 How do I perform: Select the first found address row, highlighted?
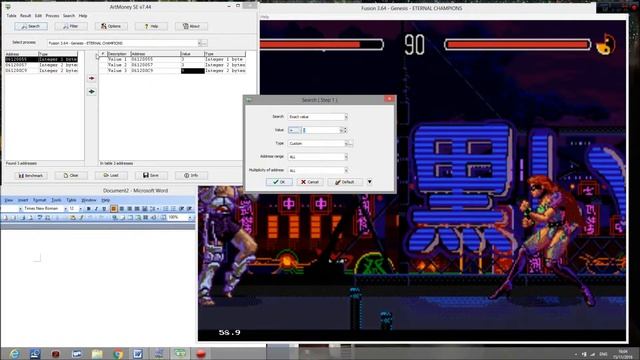(41, 59)
